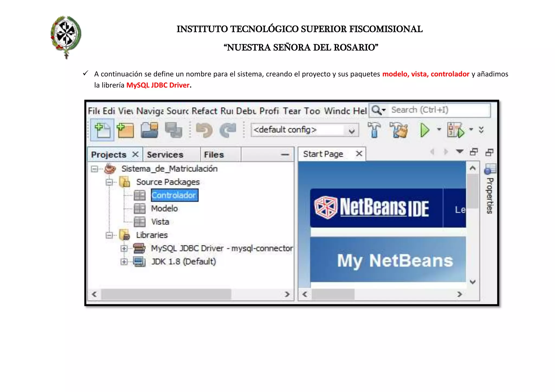Viewport: 555px width, 392px height.
Task: Open the Profile menu
Action: click(x=269, y=111)
